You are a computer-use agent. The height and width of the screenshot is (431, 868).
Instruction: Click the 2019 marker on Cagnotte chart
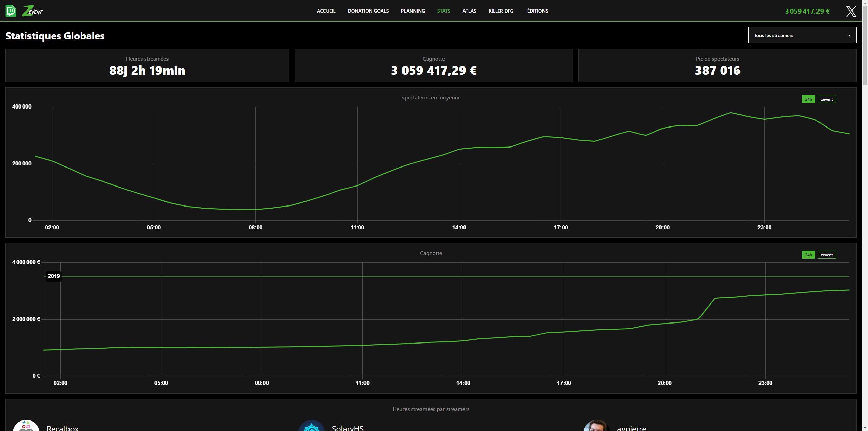(54, 276)
